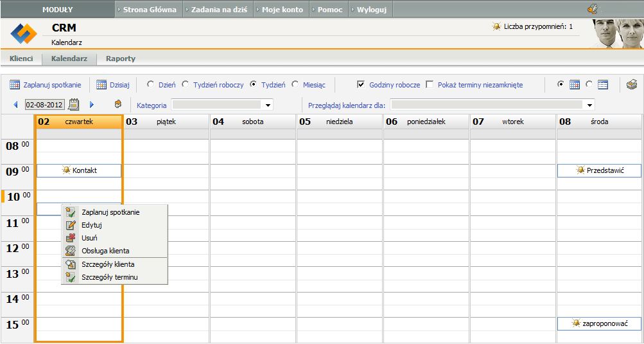This screenshot has width=644, height=344.
Task: Select the grid view radio button
Action: [x=561, y=84]
